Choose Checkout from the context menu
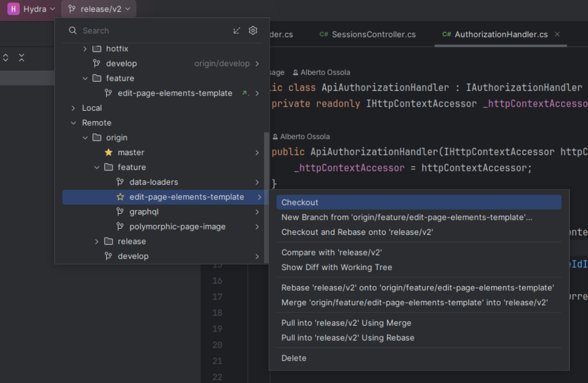The height and width of the screenshot is (383, 588). pyautogui.click(x=300, y=203)
